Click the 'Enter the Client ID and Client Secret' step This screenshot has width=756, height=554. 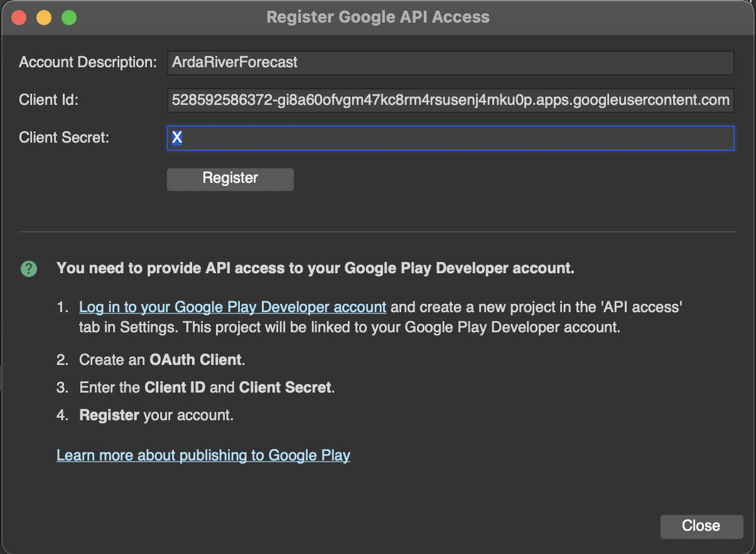(207, 388)
